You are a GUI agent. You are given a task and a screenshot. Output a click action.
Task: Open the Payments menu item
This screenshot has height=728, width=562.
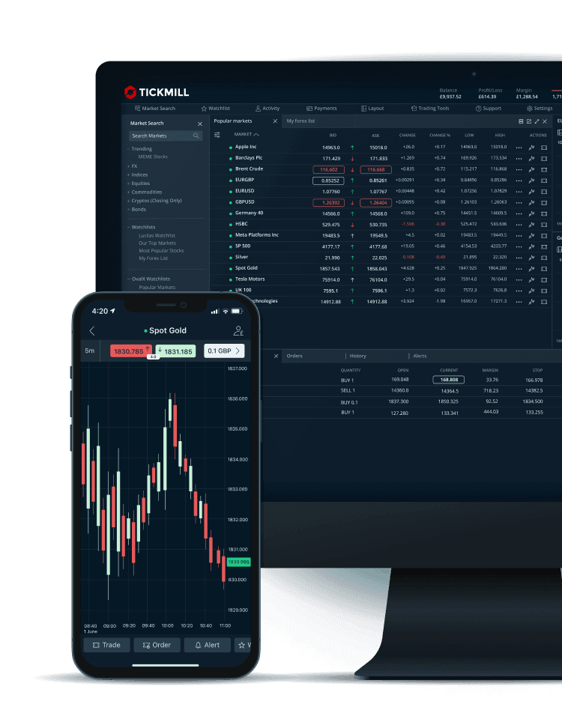(321, 108)
